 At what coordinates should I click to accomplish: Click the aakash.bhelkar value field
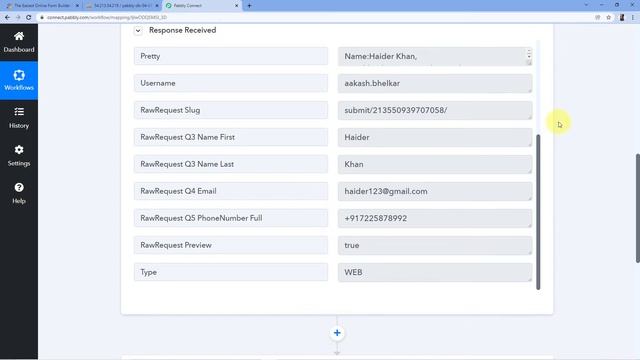[x=435, y=83]
